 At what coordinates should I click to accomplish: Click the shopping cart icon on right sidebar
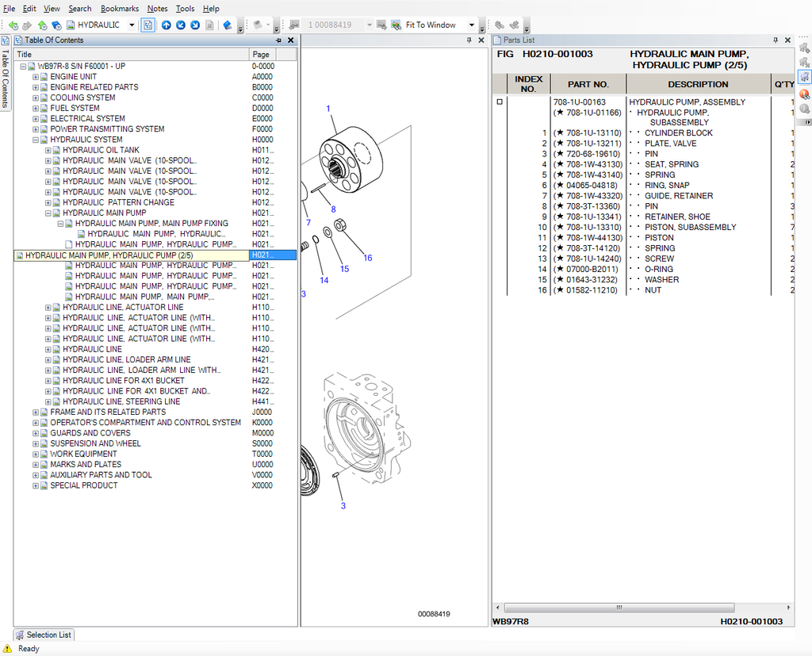pyautogui.click(x=805, y=77)
